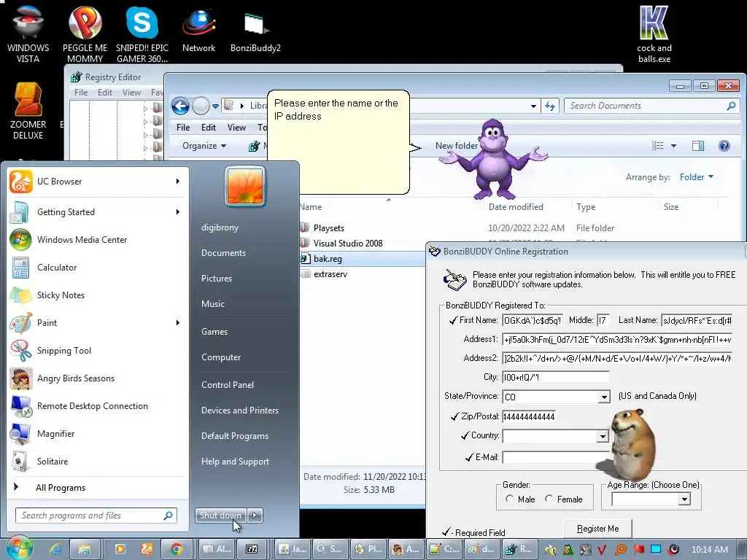The image size is (747, 560).
Task: Click the Search Documents box in Explorer
Action: (651, 106)
